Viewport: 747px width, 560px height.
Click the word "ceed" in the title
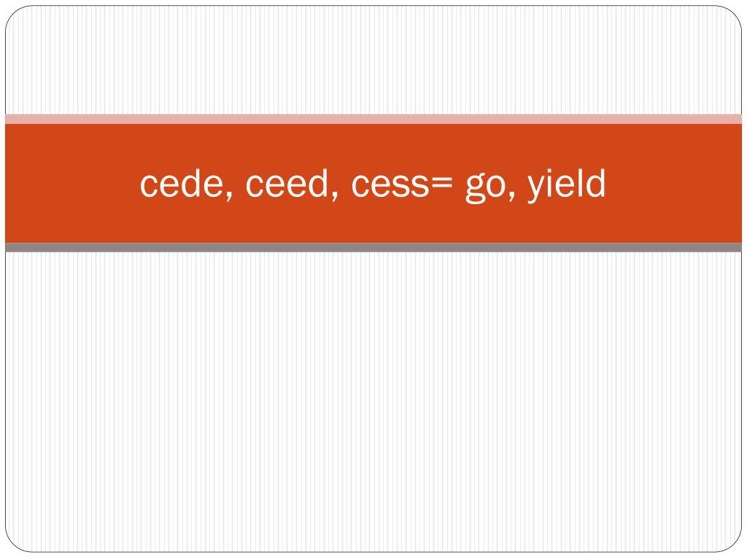click(x=287, y=183)
